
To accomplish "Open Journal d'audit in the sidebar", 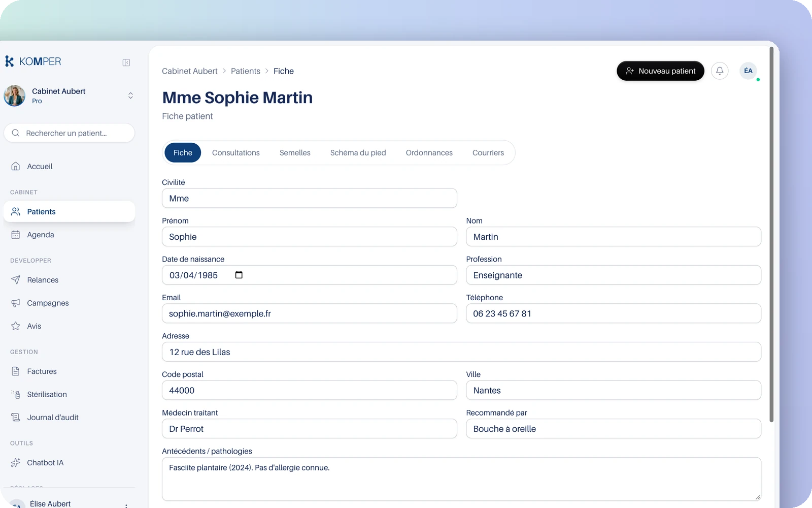I will 69,418.
